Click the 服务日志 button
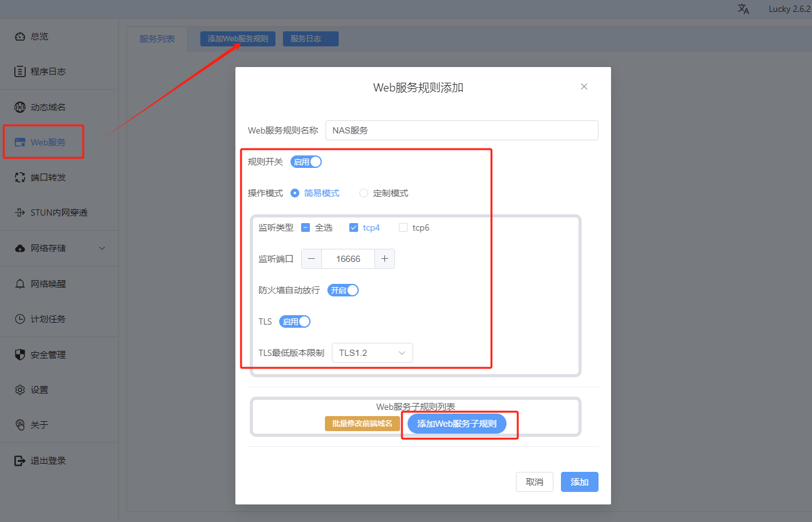This screenshot has height=522, width=812. click(311, 39)
